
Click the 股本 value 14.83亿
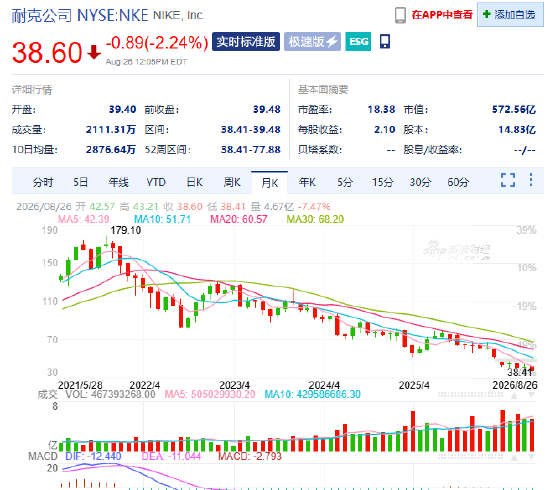(x=517, y=130)
